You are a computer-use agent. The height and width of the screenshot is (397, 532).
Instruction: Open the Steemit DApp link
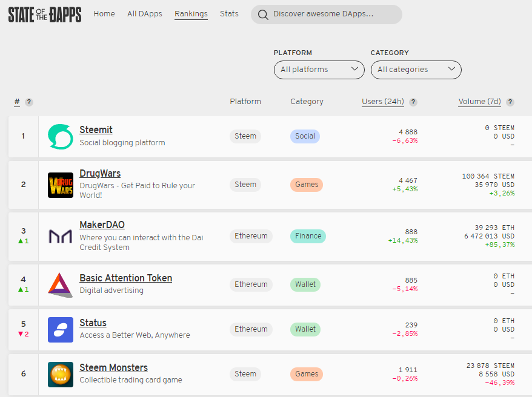coord(96,130)
